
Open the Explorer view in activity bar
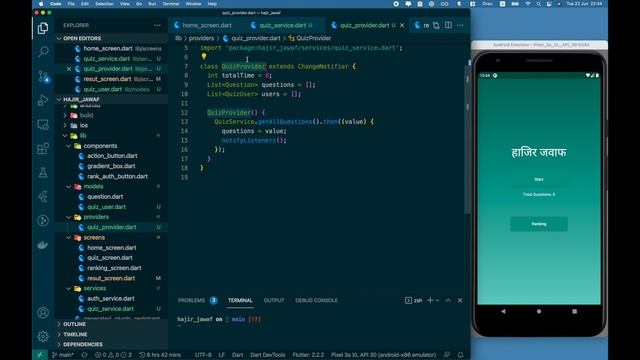pos(43,28)
